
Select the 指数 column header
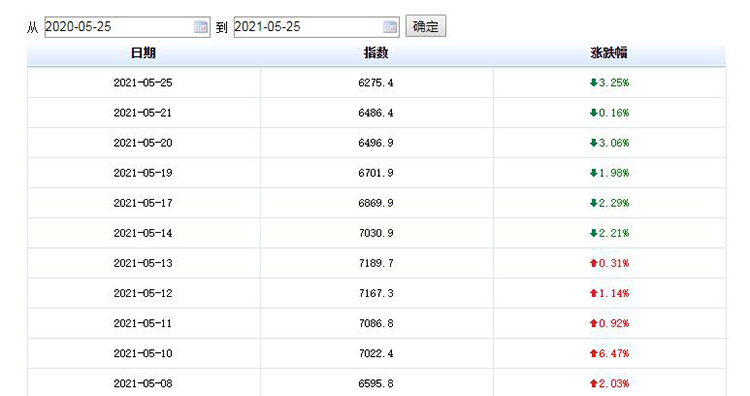(376, 53)
